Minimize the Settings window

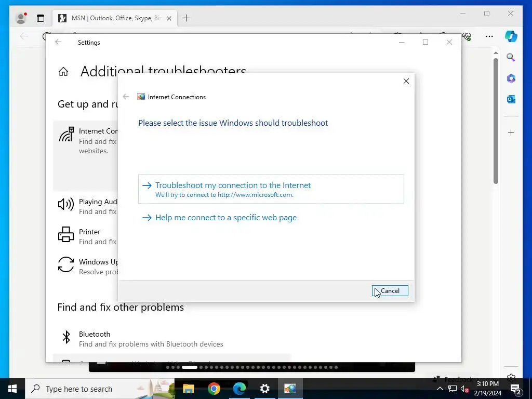pos(402,42)
